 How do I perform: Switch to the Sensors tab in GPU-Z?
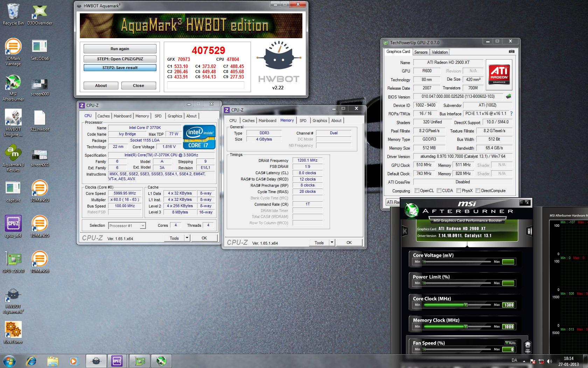point(421,52)
